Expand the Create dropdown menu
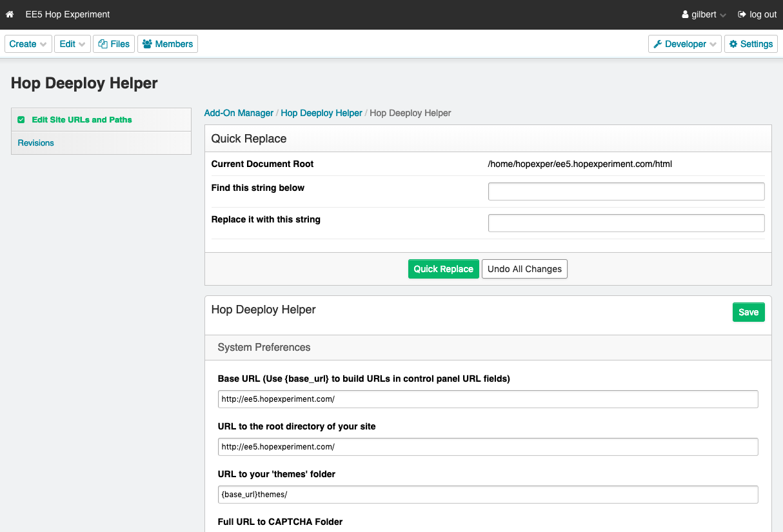Screen dimensions: 783x532 [28, 44]
